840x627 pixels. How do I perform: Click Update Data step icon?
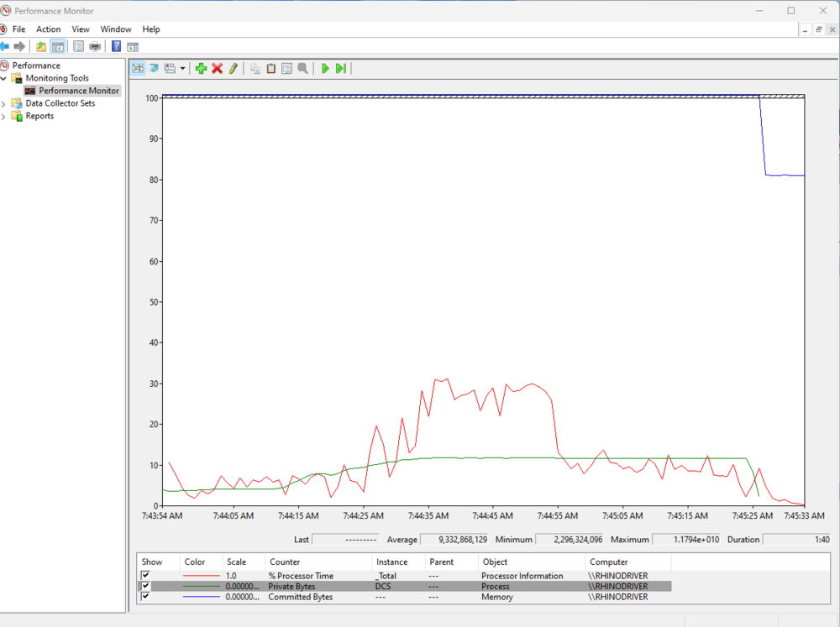[341, 69]
